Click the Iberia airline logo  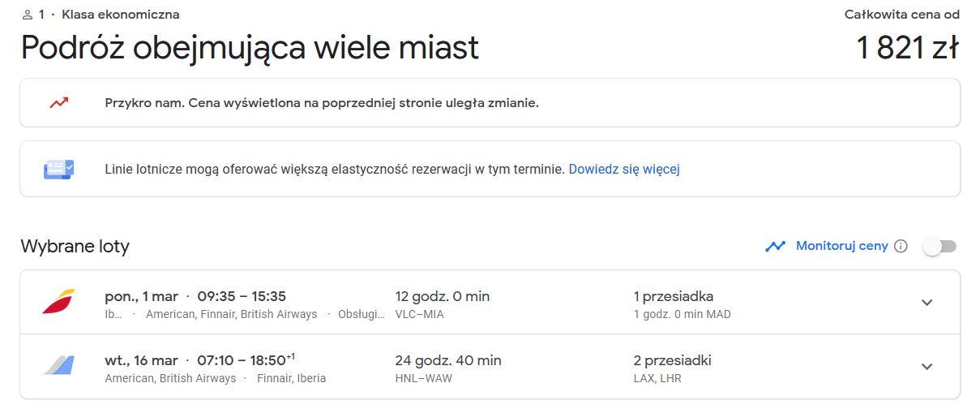point(58,301)
